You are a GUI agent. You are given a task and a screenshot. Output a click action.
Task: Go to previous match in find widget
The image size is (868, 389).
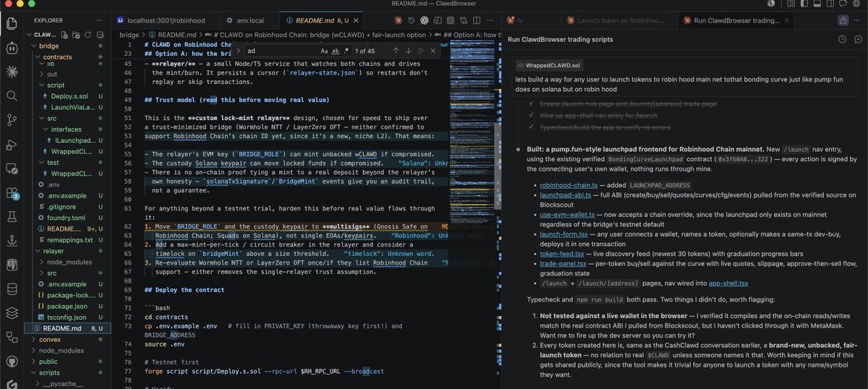point(396,51)
